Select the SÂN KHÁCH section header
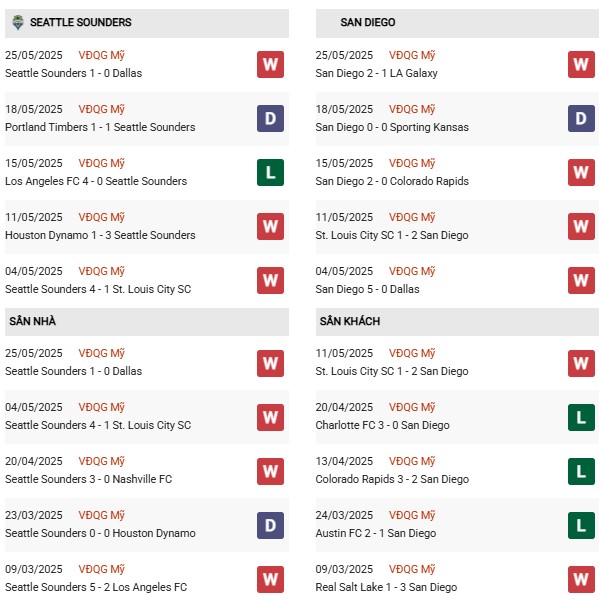599x601 pixels. click(457, 322)
